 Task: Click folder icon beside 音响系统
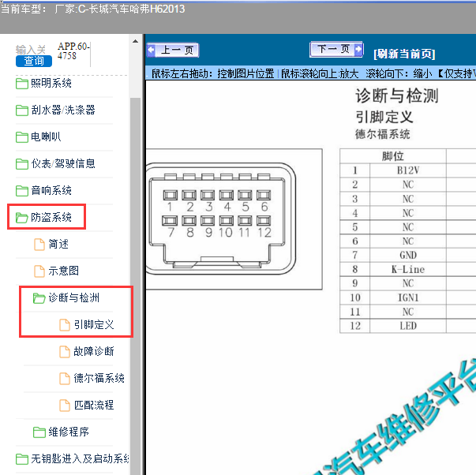tap(22, 191)
